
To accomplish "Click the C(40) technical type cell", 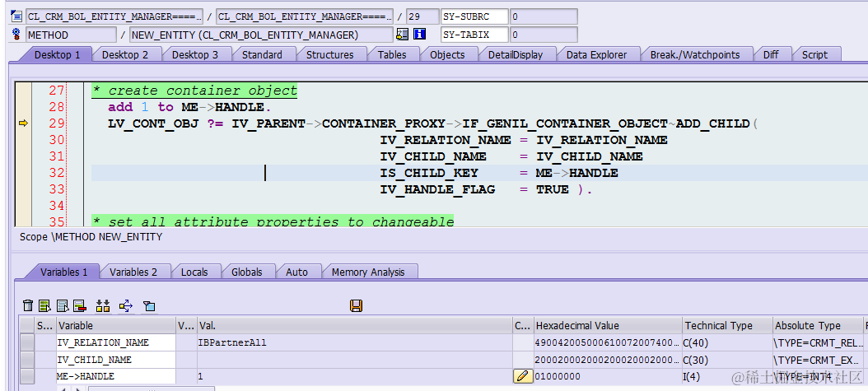I will click(727, 343).
